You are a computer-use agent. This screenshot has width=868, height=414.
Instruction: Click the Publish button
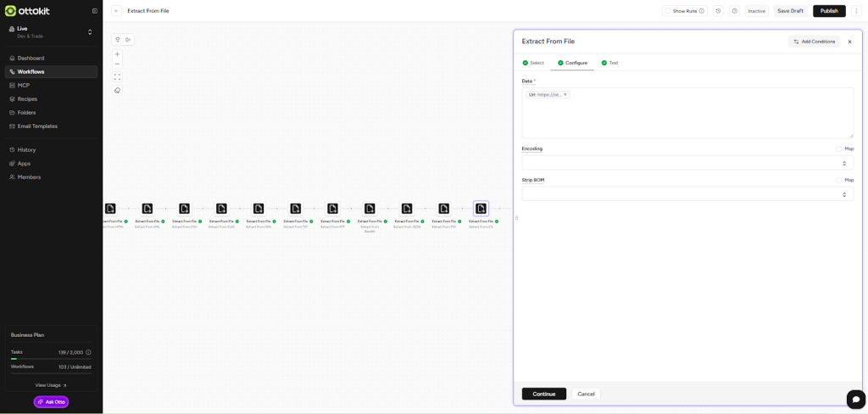pos(828,11)
